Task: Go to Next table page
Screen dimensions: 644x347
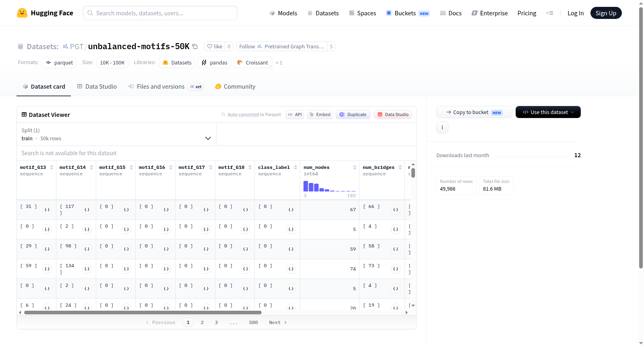Action: point(278,322)
